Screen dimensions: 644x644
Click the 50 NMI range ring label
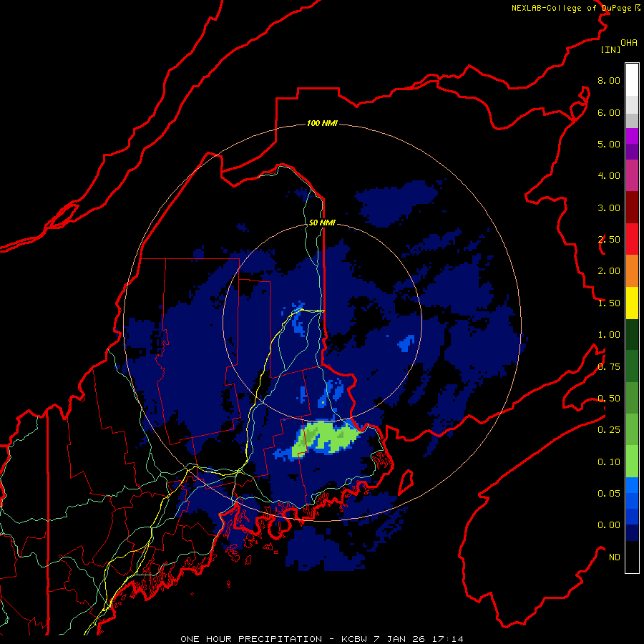[x=322, y=223]
